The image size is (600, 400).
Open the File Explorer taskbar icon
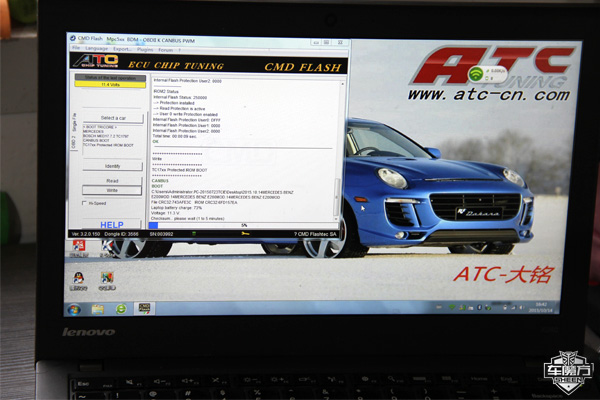click(98, 309)
